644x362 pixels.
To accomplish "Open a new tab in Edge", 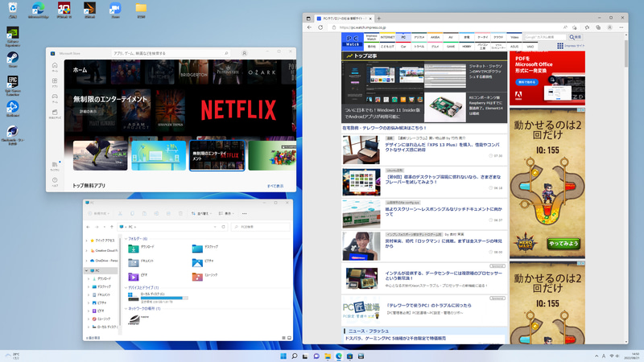I will pos(379,19).
